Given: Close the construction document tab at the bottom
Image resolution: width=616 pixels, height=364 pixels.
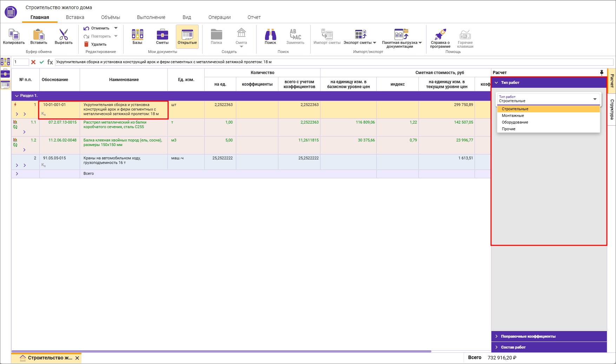Looking at the screenshot, I should (x=77, y=358).
